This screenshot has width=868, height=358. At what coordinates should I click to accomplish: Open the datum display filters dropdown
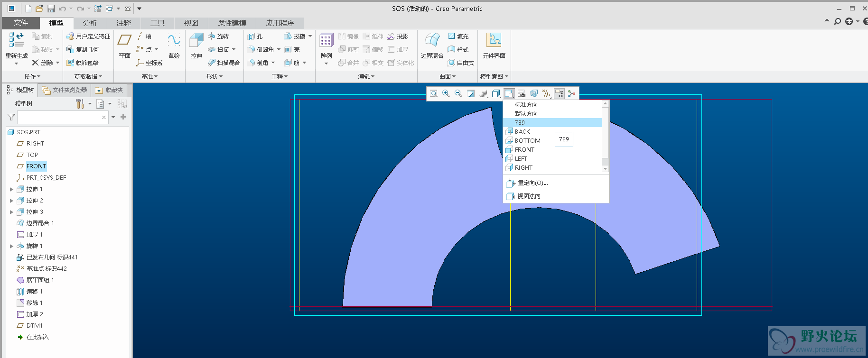pos(547,93)
